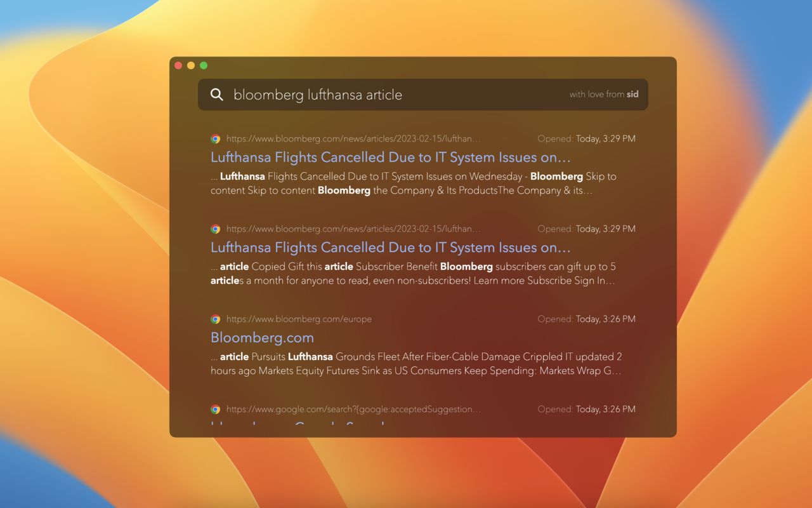Click the magnifying glass search icon
812x508 pixels.
click(x=217, y=95)
